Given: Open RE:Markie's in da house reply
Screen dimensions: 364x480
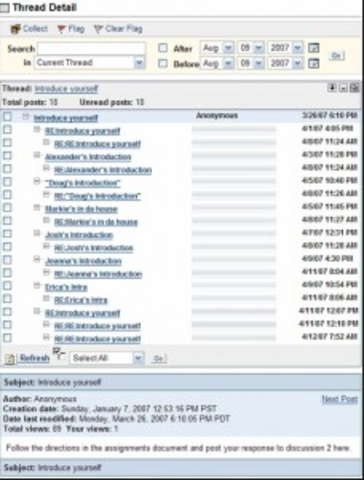Looking at the screenshot, I should click(96, 222).
